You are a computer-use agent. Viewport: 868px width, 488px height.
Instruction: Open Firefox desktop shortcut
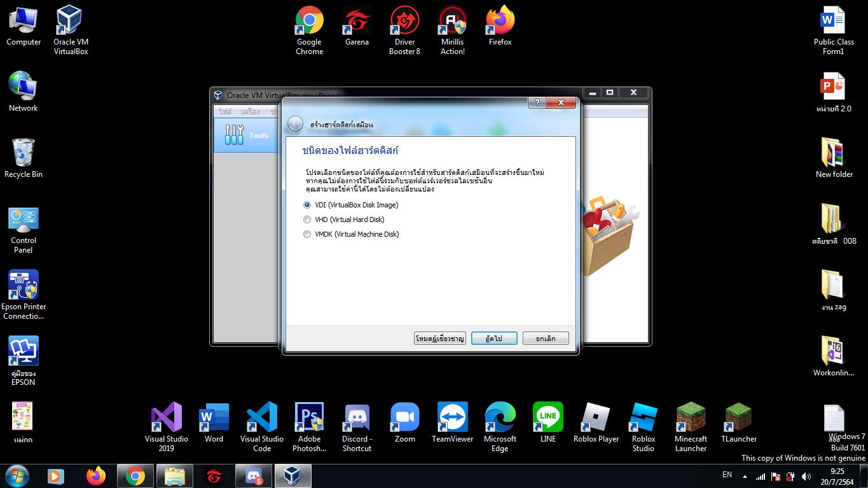500,27
